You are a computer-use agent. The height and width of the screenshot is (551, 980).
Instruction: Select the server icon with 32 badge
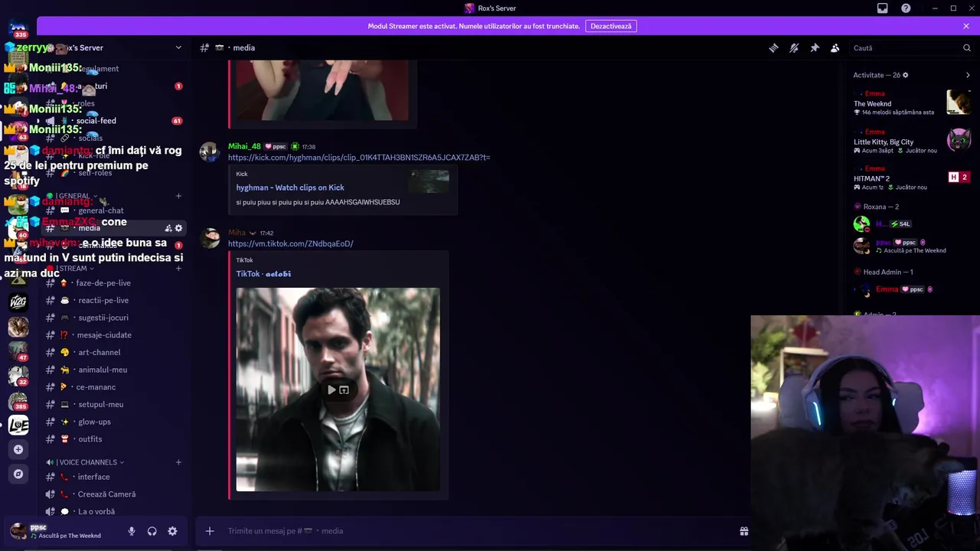pos(18,375)
